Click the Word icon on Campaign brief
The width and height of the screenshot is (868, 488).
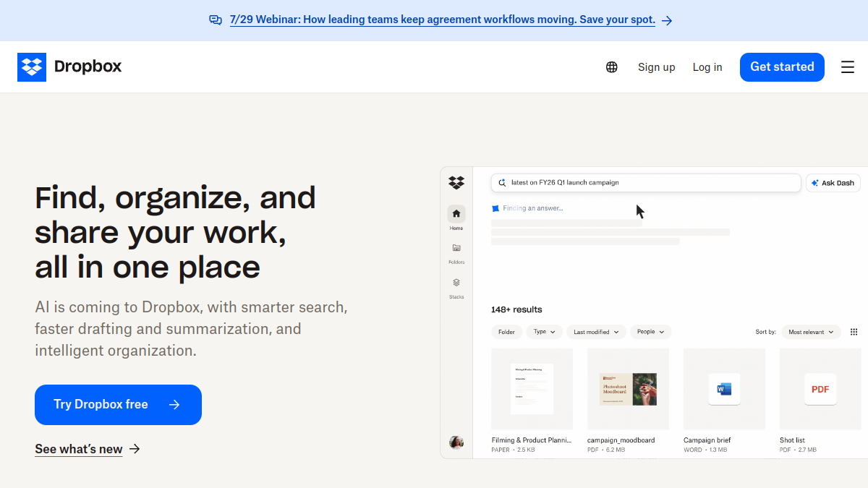724,389
